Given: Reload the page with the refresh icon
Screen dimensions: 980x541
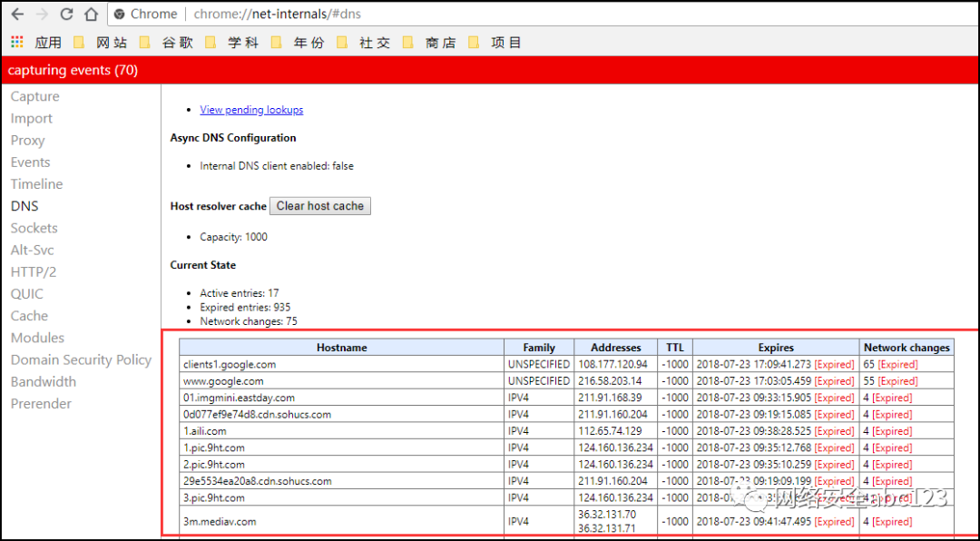Looking at the screenshot, I should [66, 14].
